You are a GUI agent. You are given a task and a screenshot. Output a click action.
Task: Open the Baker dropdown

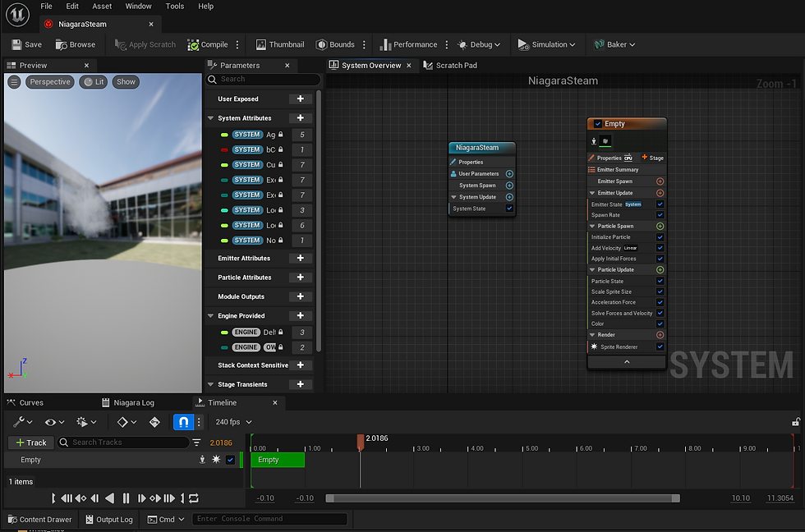614,44
